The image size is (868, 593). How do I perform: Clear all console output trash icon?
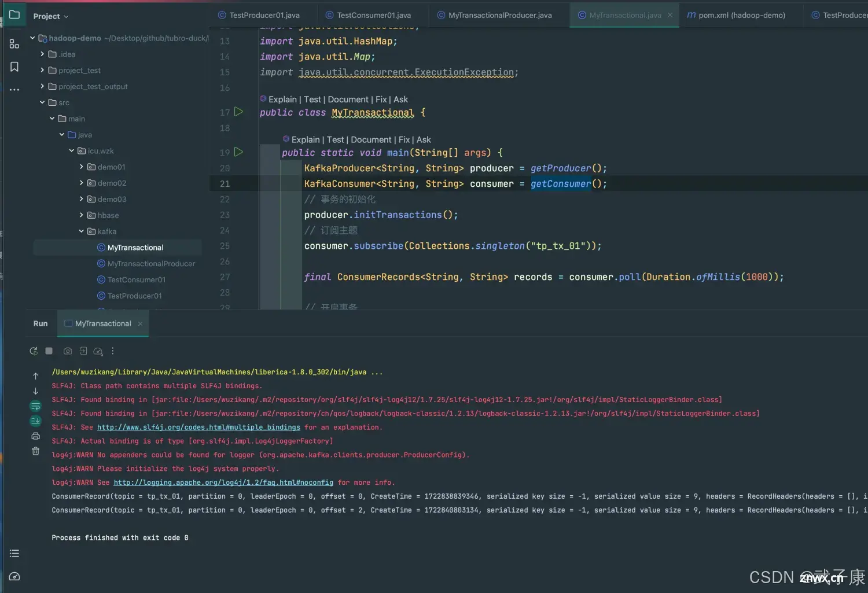pyautogui.click(x=35, y=451)
